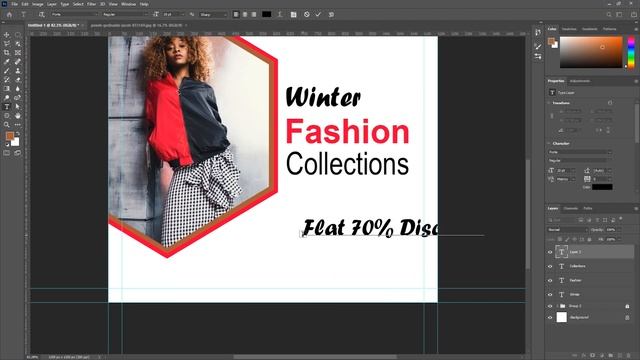Expand the Group 1 layer folder

(x=557, y=306)
